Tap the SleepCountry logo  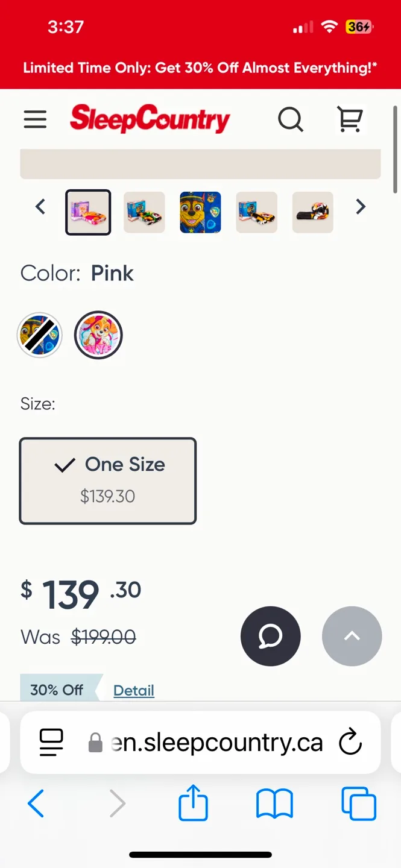pos(150,119)
